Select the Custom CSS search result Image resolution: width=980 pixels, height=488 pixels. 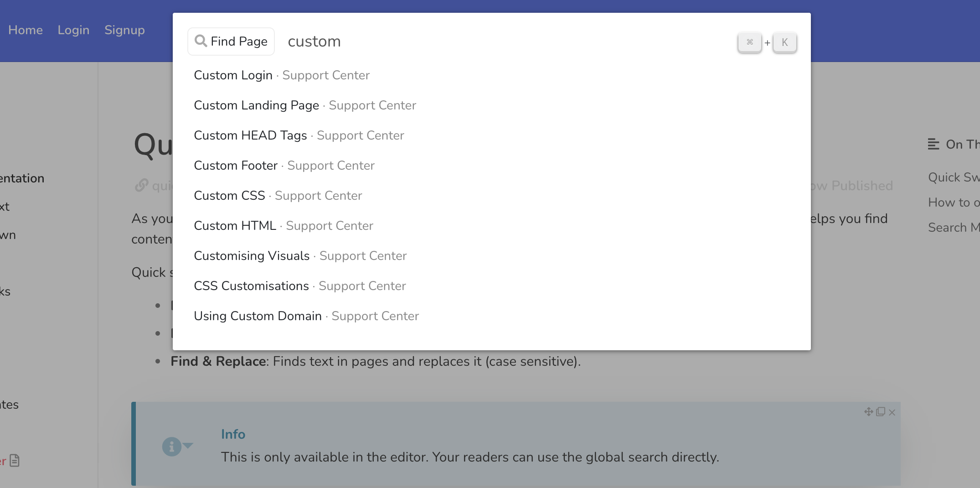click(229, 196)
